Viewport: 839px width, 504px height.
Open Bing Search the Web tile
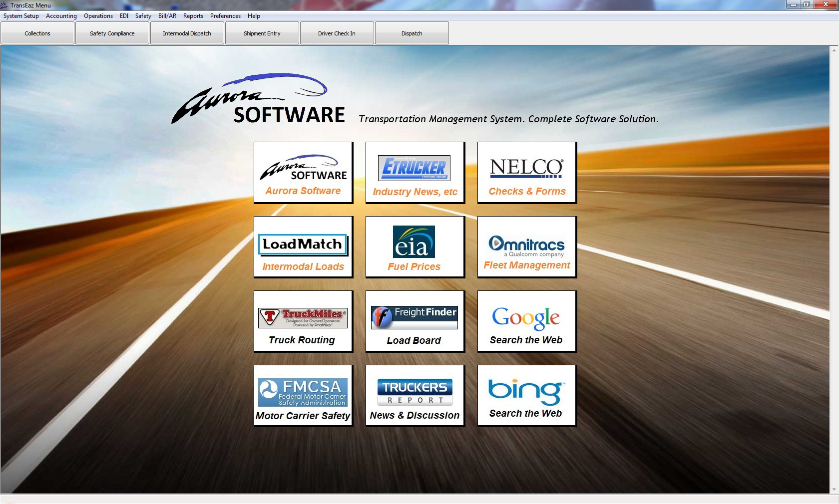(x=527, y=396)
